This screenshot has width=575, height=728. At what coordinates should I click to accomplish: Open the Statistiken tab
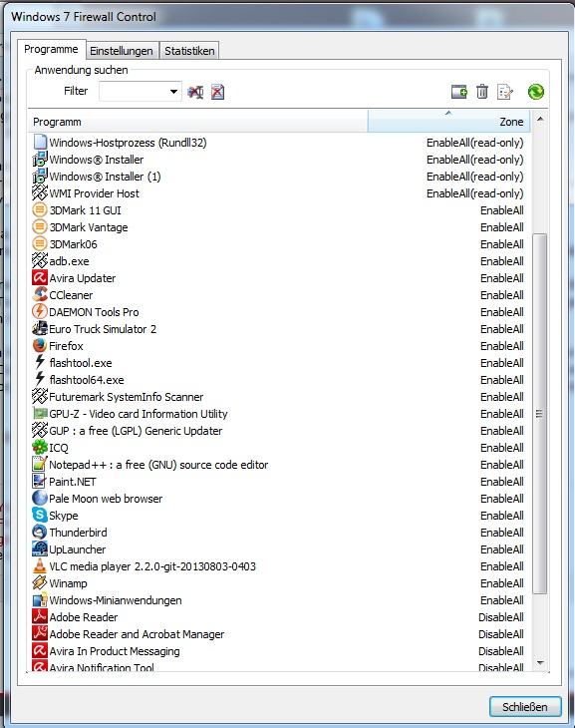pyautogui.click(x=189, y=51)
